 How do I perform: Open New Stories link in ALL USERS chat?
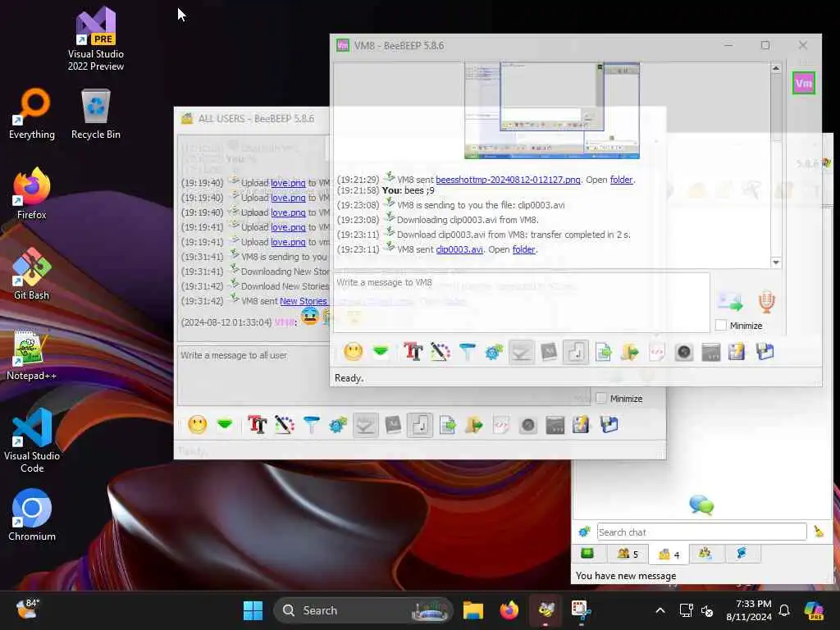pos(304,301)
